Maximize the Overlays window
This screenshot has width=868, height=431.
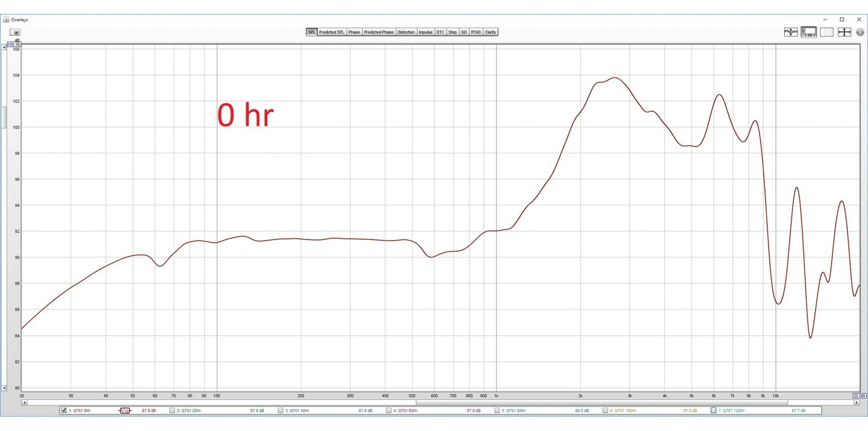(x=842, y=20)
